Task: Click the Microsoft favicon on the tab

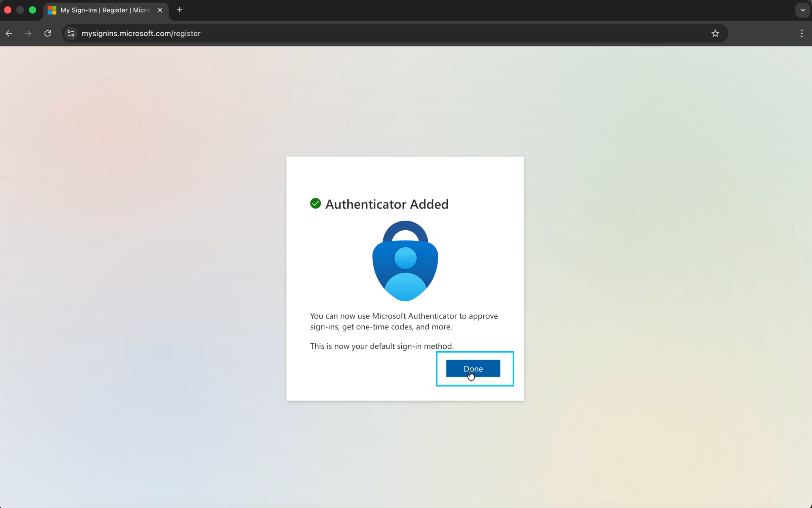Action: tap(52, 10)
